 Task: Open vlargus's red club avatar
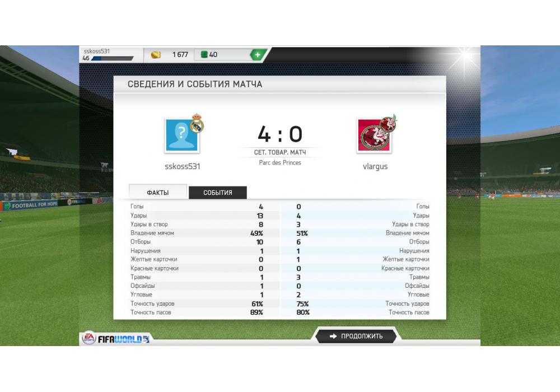(374, 136)
